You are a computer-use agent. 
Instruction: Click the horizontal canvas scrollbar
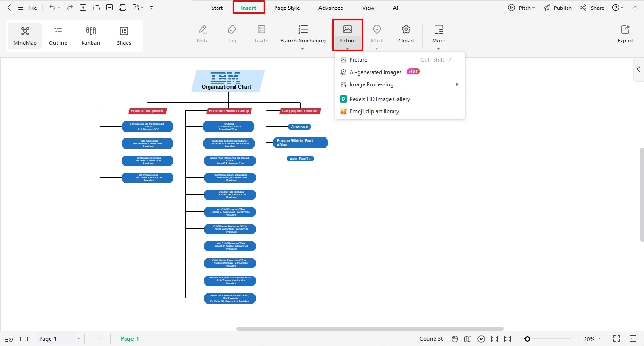(x=370, y=329)
